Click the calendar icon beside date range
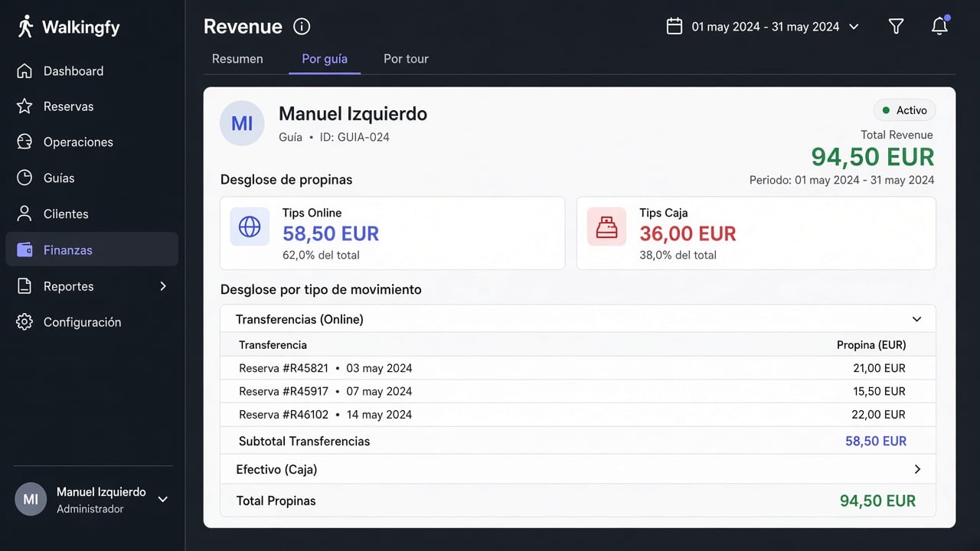 674,26
